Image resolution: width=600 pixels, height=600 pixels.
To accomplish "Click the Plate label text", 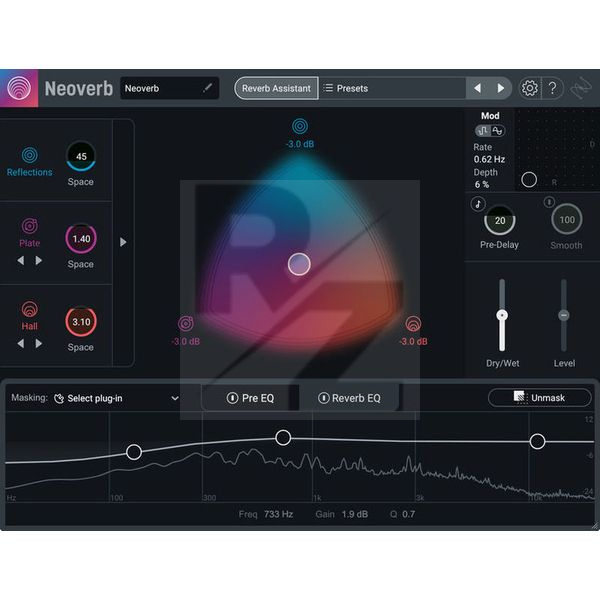I will (29, 243).
